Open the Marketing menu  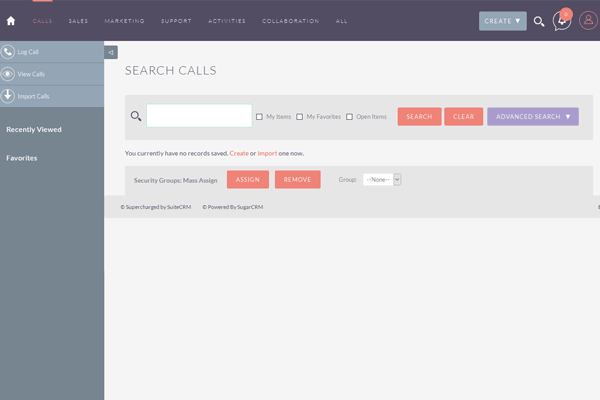tap(124, 21)
